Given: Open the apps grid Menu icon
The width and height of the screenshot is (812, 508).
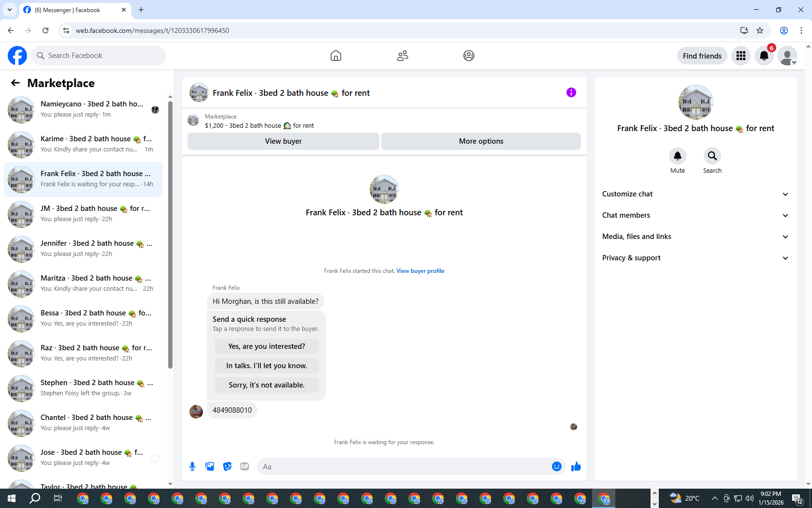Looking at the screenshot, I should tap(741, 56).
